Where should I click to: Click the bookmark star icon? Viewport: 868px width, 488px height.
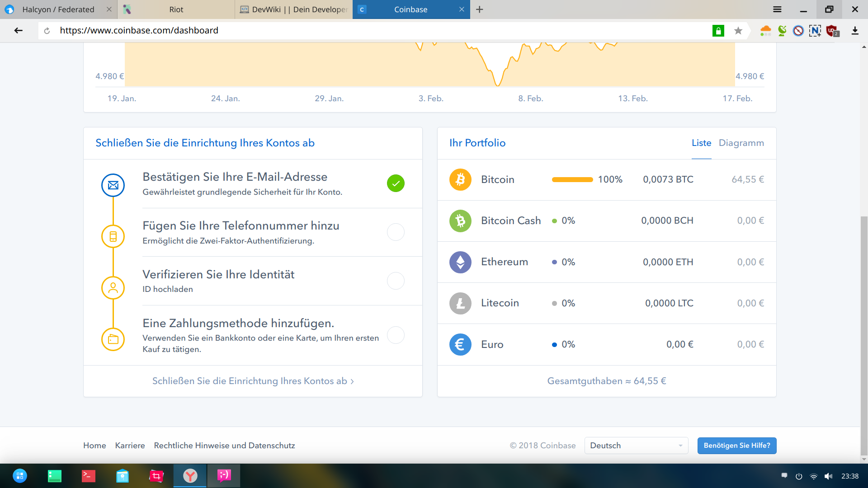click(x=738, y=31)
